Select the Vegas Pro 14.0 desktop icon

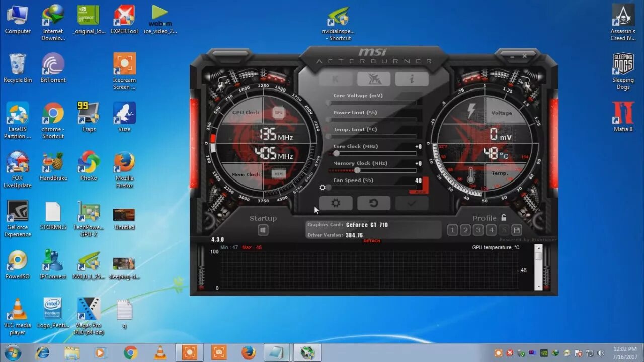tap(89, 317)
